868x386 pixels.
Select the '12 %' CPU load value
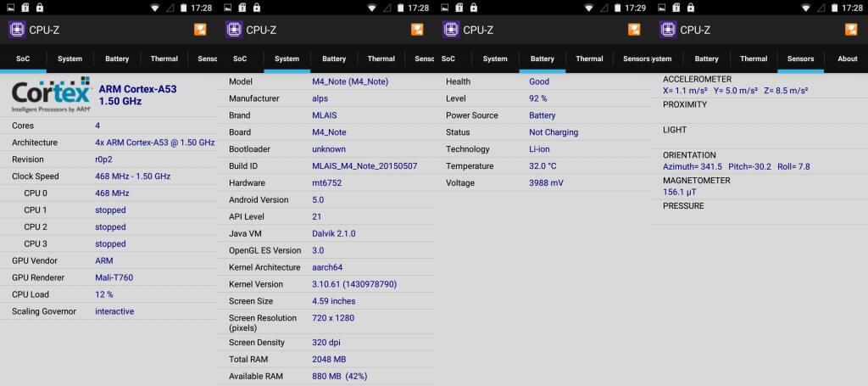[104, 294]
